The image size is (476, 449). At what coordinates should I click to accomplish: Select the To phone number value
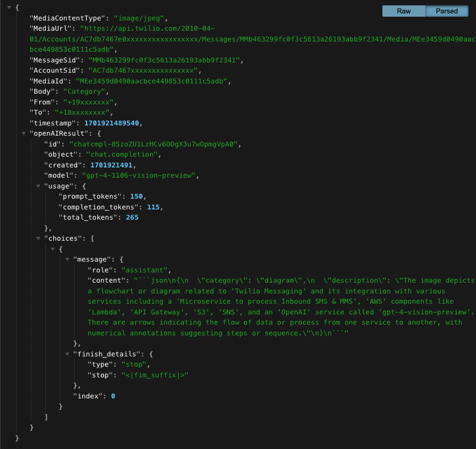click(x=82, y=113)
